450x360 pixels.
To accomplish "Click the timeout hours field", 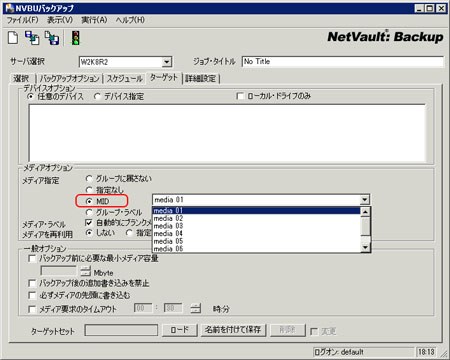I will (143, 308).
